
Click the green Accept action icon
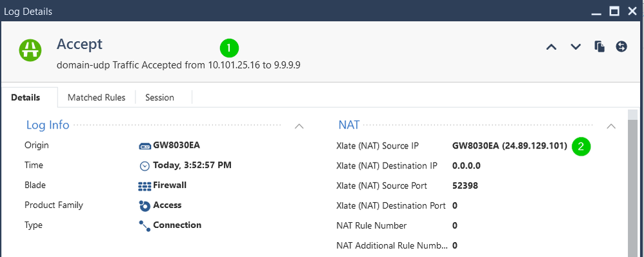(30, 50)
